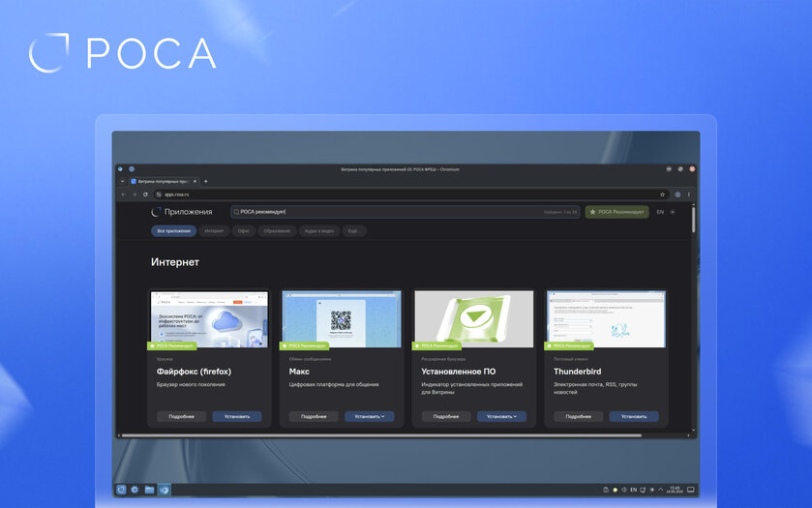The height and width of the screenshot is (508, 812).
Task: Open the Макс QR code thumbnail
Action: click(342, 319)
